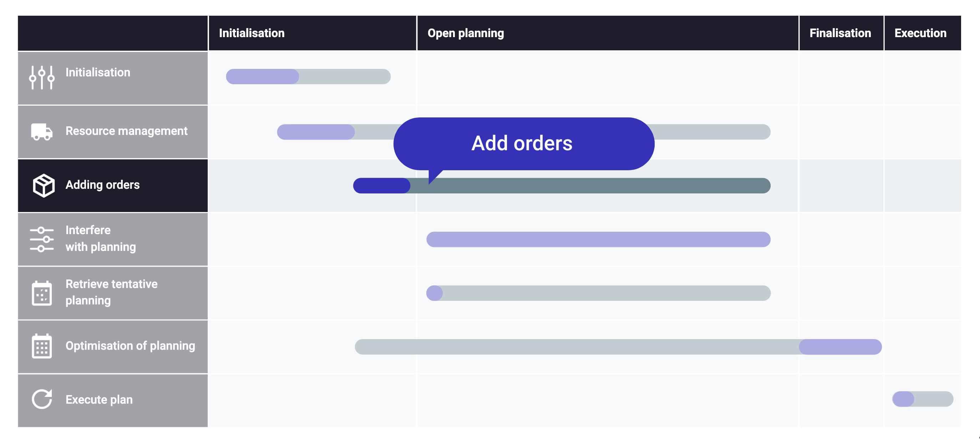This screenshot has height=439, width=980.
Task: Click the Resource management truck icon
Action: [x=42, y=132]
